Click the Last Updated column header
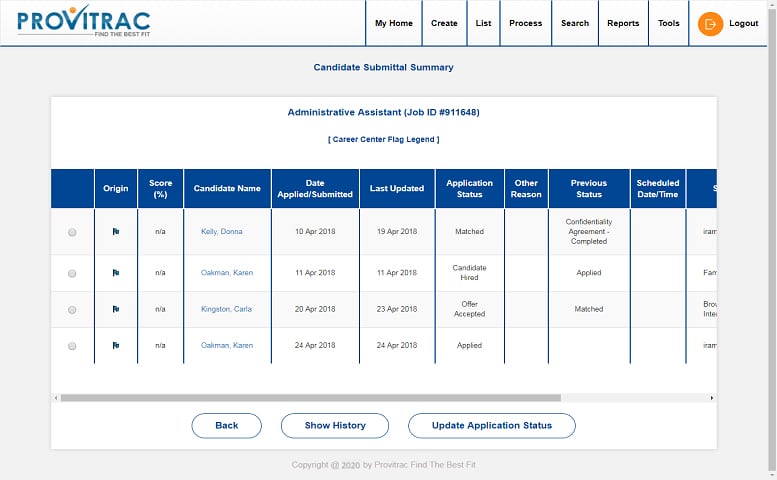 397,188
